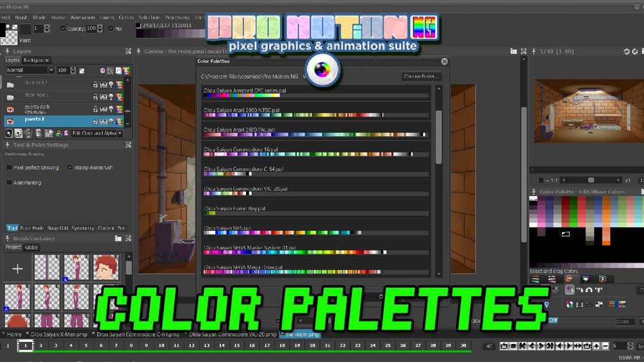Image resolution: width=644 pixels, height=362 pixels.
Task: Switch to Dlou Saiyan X-Men.pmp document tab
Action: (59, 334)
